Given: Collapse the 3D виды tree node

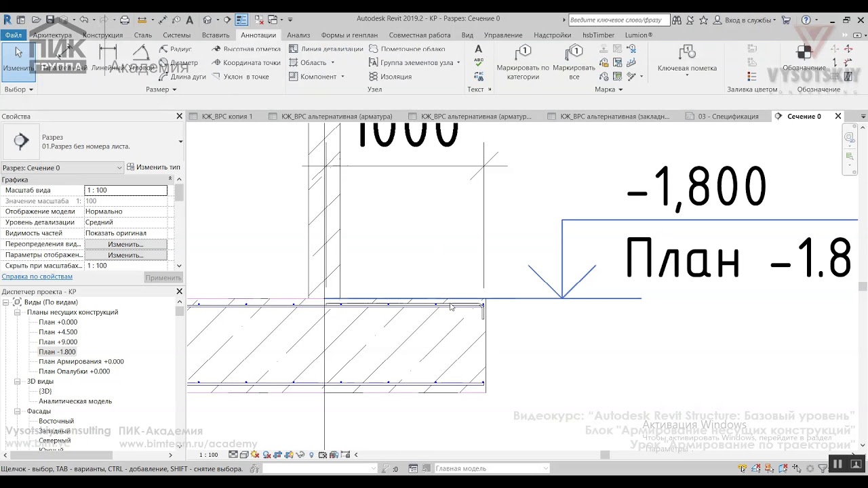Looking at the screenshot, I should [18, 382].
